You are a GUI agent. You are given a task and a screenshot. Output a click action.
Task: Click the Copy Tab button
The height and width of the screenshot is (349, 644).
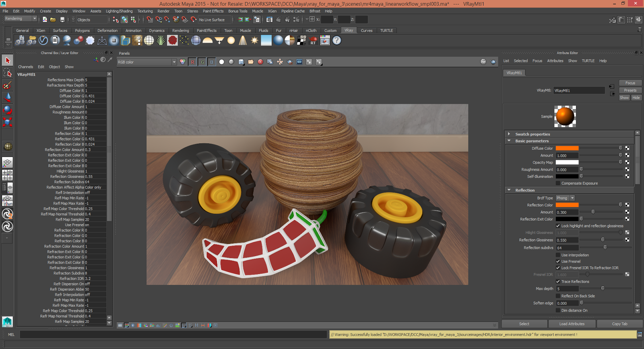point(619,324)
